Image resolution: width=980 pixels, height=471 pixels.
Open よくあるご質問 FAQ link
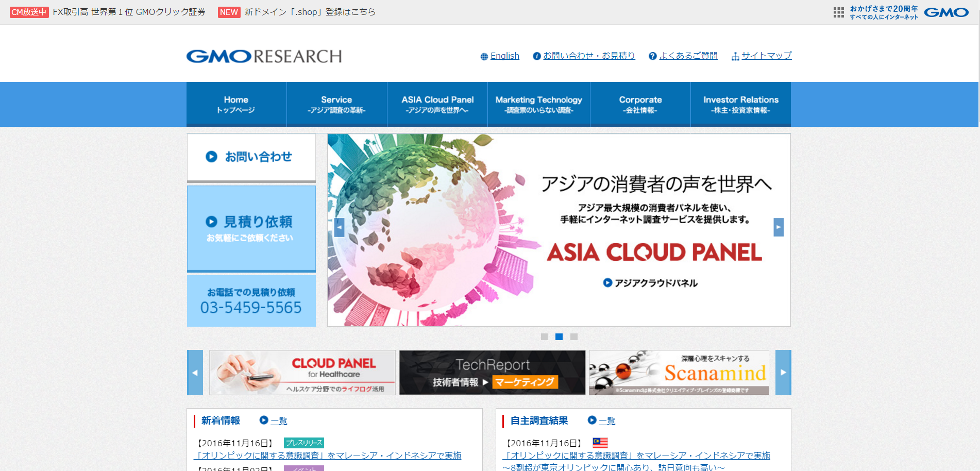[688, 56]
